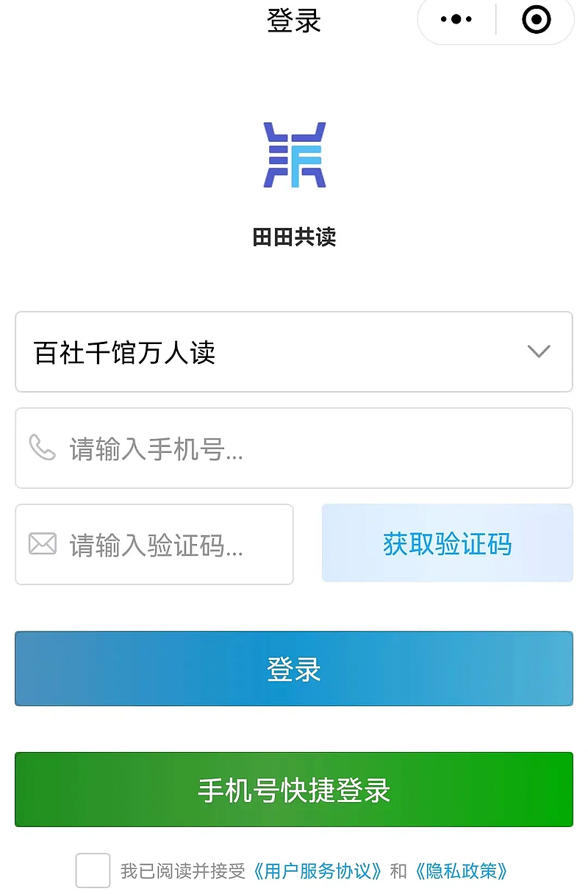Click the 田田共读 app name text
This screenshot has height=894, width=588.
click(x=294, y=237)
